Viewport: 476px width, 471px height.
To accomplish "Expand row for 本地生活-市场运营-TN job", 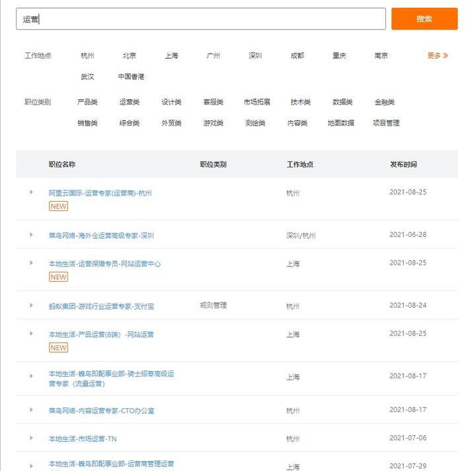I will point(31,438).
